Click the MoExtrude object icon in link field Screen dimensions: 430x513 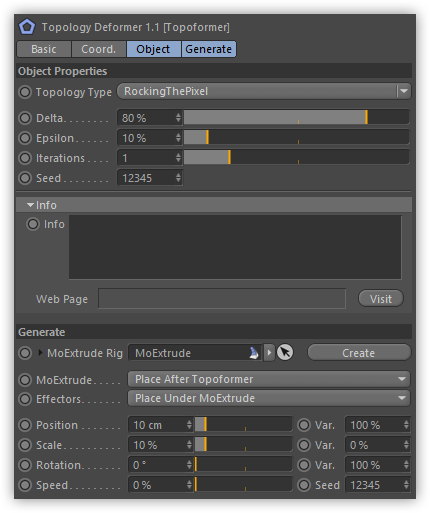point(254,353)
